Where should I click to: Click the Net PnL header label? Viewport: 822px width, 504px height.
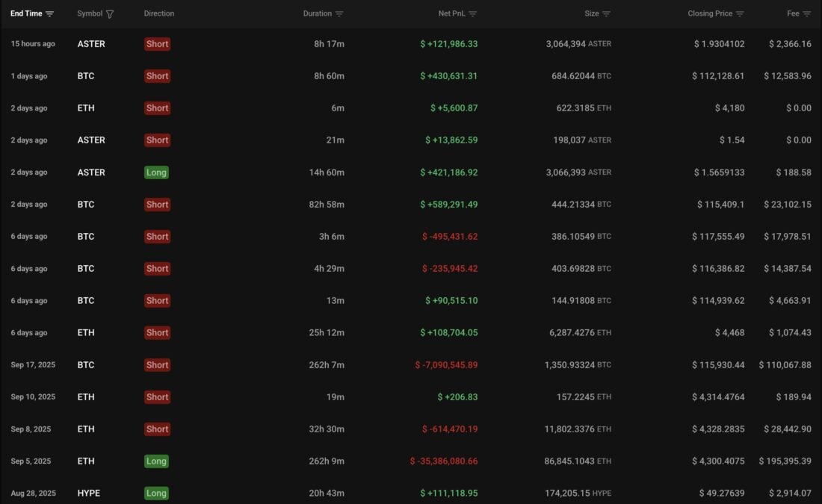[451, 13]
